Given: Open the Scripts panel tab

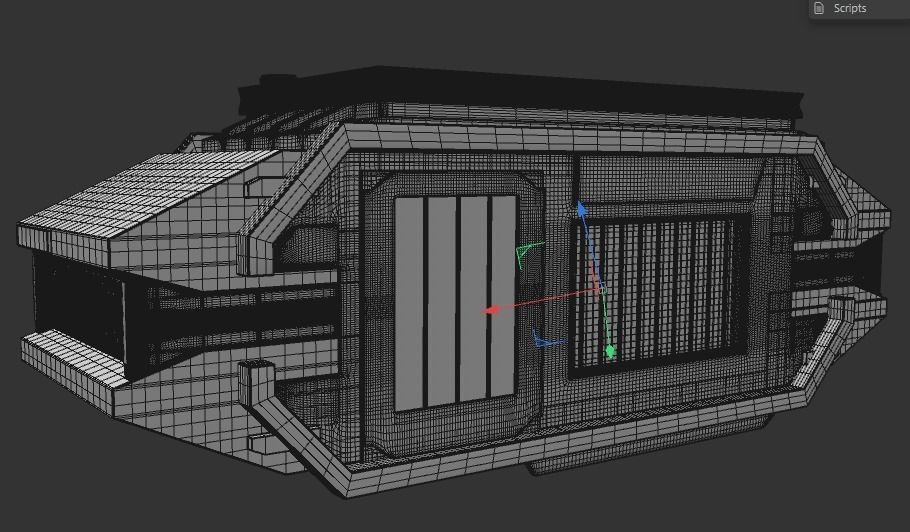Looking at the screenshot, I should tap(860, 9).
